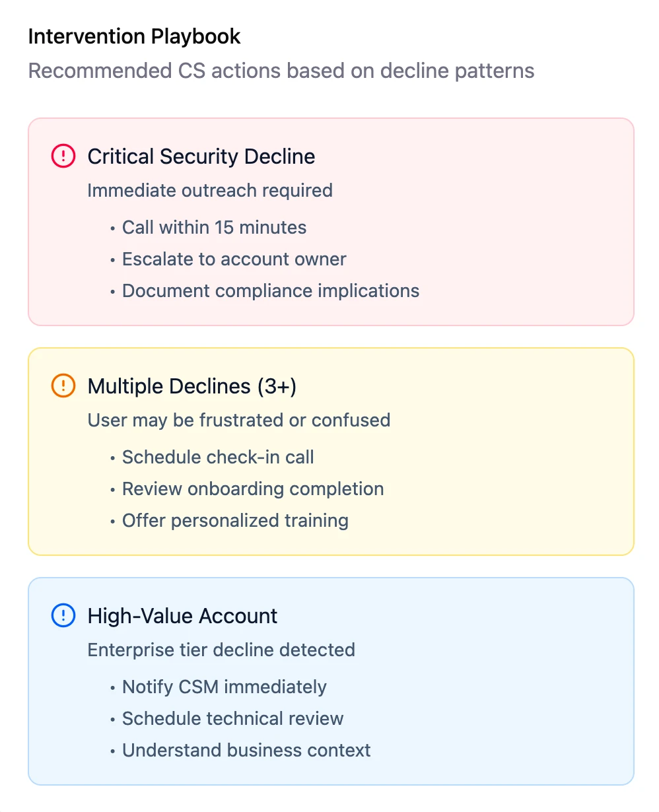The width and height of the screenshot is (659, 812).
Task: Click the Escalate to account owner item
Action: pos(234,259)
